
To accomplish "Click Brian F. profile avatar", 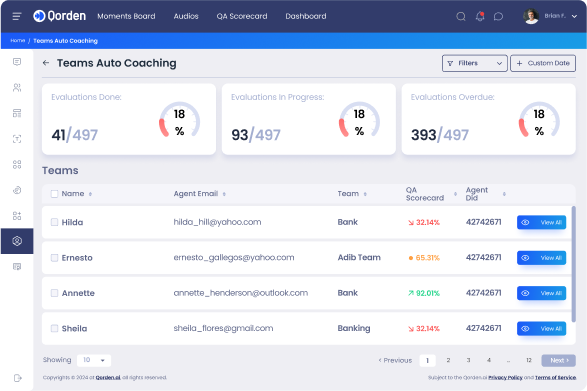I will [531, 16].
